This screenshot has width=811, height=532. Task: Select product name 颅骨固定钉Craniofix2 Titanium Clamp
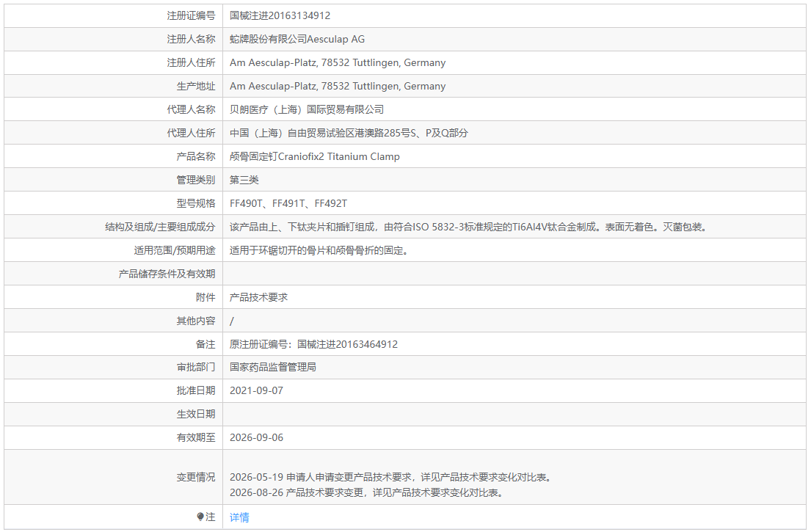pos(314,156)
